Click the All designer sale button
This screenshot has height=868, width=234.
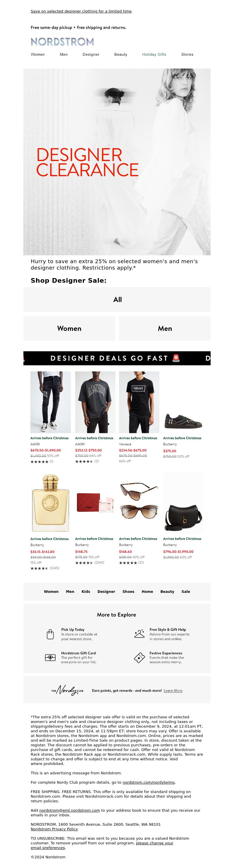pos(117,299)
